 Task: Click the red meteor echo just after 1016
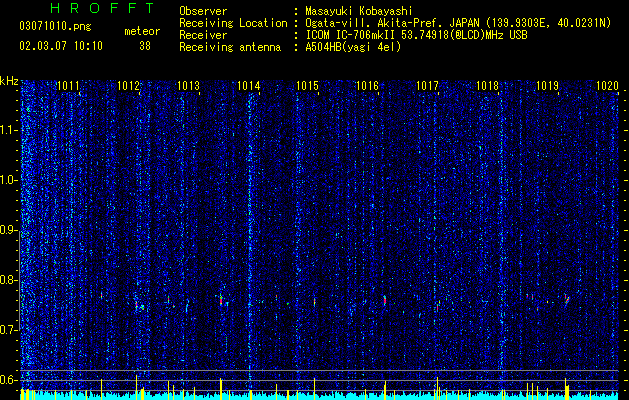tap(385, 300)
